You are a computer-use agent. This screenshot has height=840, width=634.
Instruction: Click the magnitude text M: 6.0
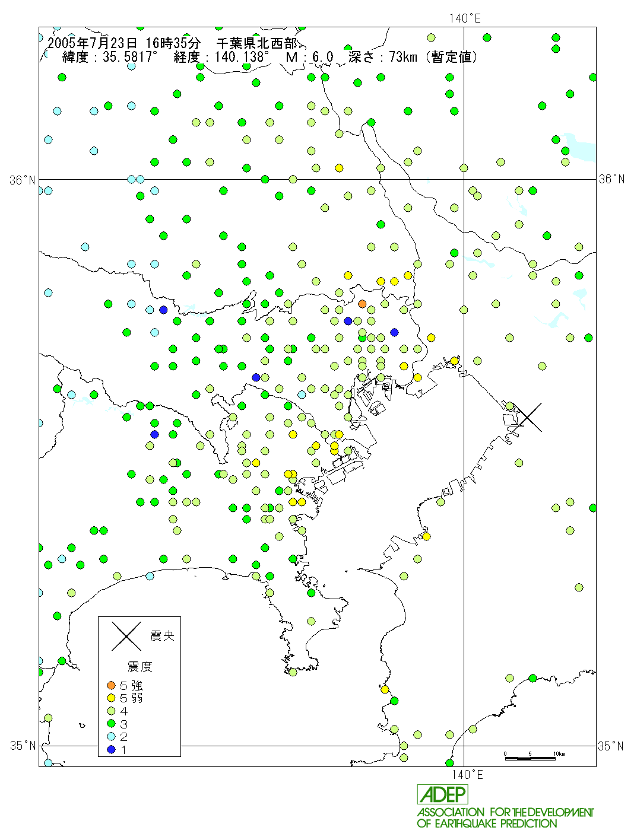(x=309, y=57)
